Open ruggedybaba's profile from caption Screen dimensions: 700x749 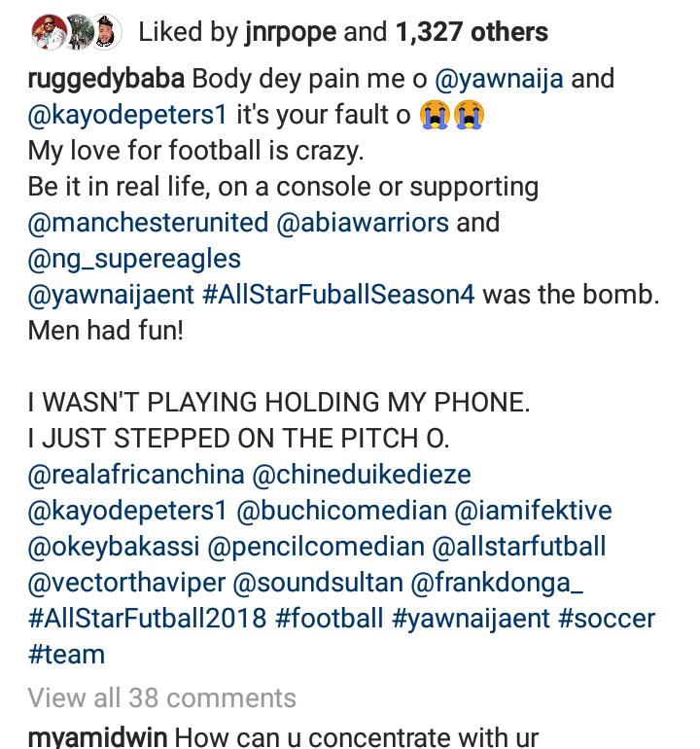pos(105,78)
